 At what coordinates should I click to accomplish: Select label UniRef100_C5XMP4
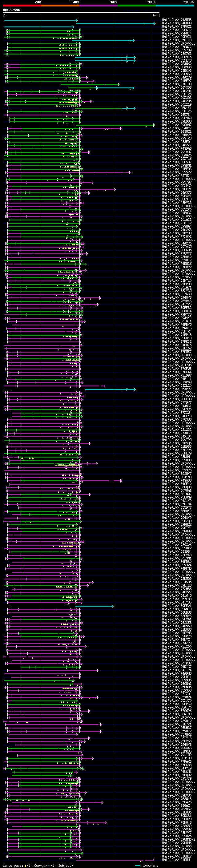pos(177,697)
